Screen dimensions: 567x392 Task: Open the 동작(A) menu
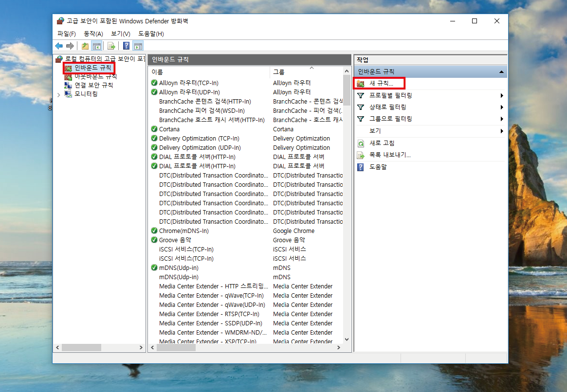click(x=93, y=34)
